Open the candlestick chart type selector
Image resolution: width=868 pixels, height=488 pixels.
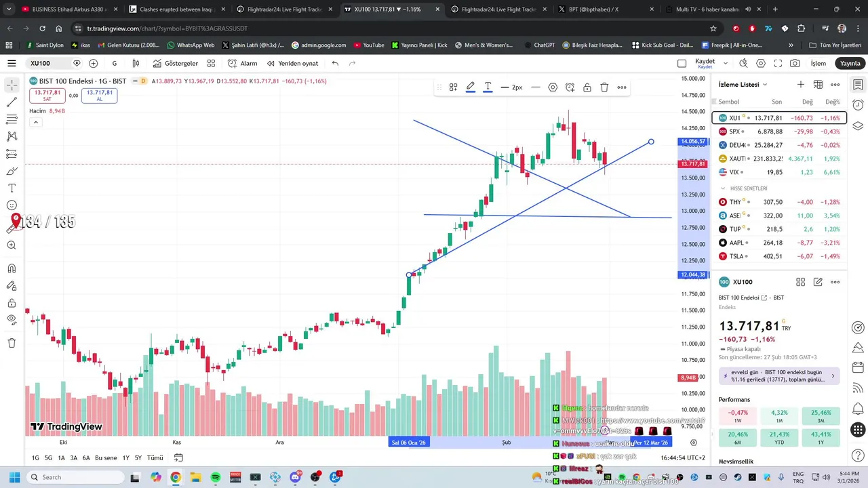pos(136,63)
